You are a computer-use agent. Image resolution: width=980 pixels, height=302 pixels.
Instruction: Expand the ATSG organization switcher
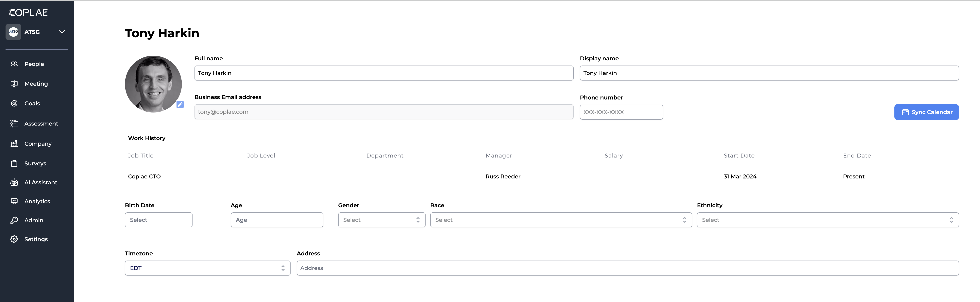[x=62, y=32]
